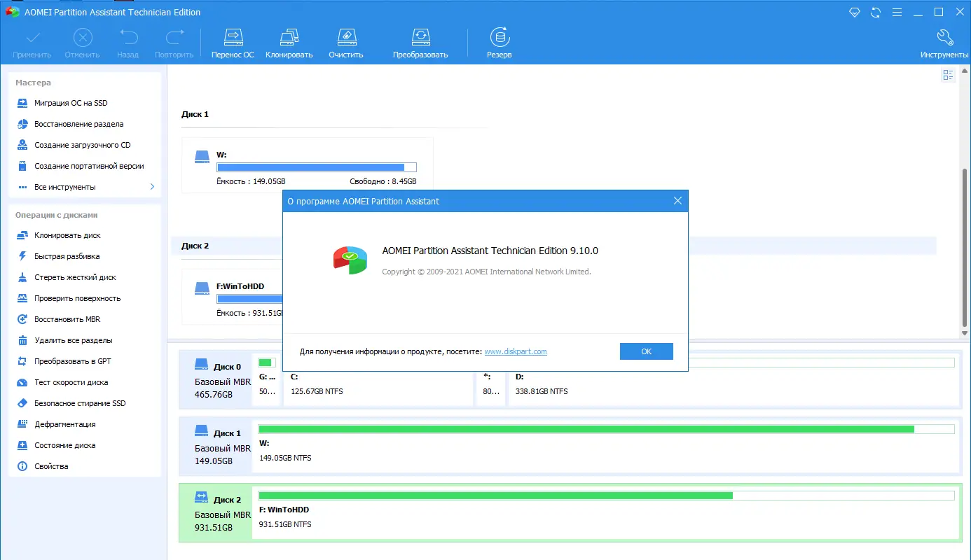971x560 pixels.
Task: Select Тест скорости диска in the sidebar
Action: [x=72, y=382]
